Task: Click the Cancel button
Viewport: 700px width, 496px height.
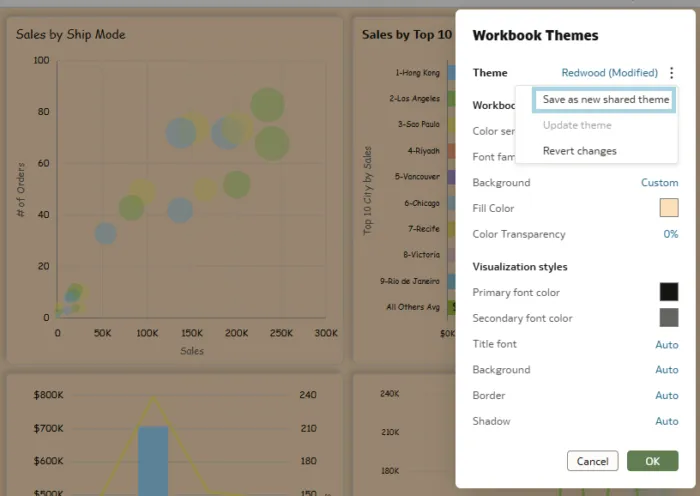Action: click(x=592, y=461)
